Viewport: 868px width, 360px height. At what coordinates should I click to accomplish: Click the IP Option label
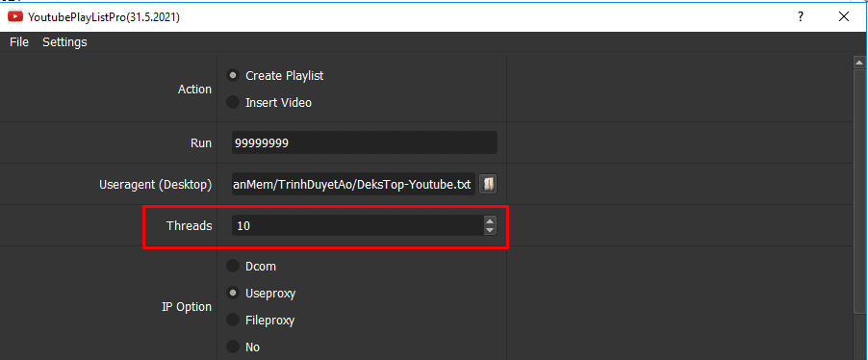[187, 307]
